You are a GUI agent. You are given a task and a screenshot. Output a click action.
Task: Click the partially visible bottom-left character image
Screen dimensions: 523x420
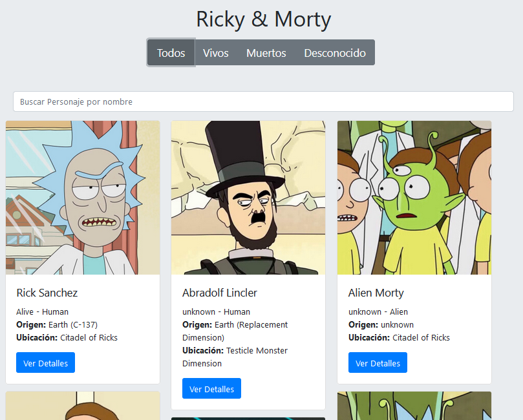[82, 406]
